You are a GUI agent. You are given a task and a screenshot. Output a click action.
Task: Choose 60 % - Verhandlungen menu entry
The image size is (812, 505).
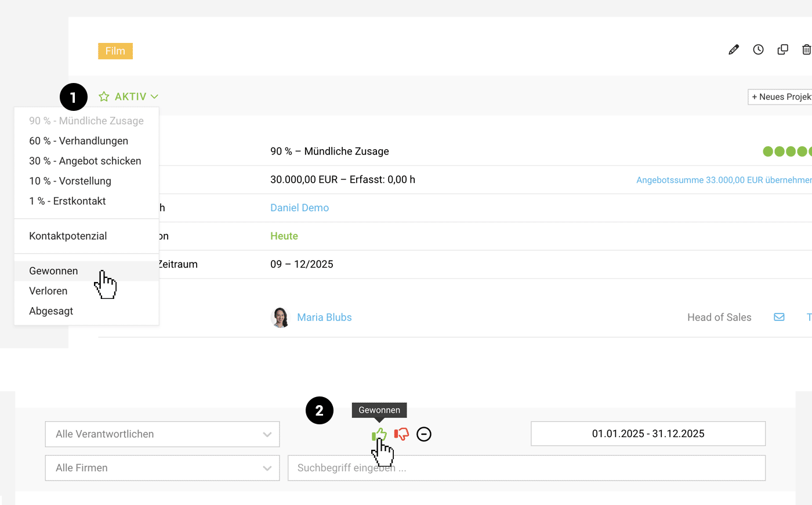pyautogui.click(x=78, y=141)
